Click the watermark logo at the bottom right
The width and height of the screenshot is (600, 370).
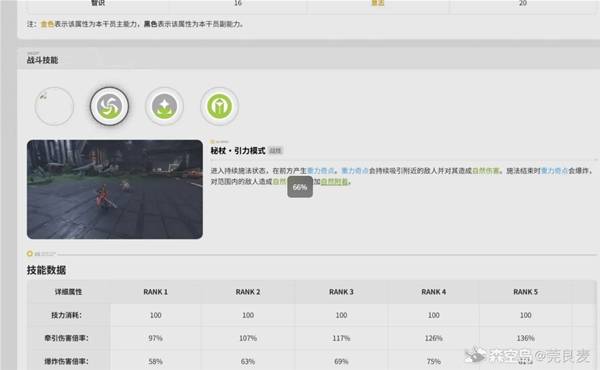(x=476, y=355)
